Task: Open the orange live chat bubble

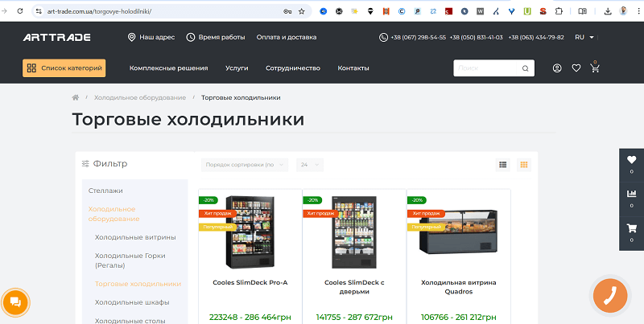Action: (15, 303)
